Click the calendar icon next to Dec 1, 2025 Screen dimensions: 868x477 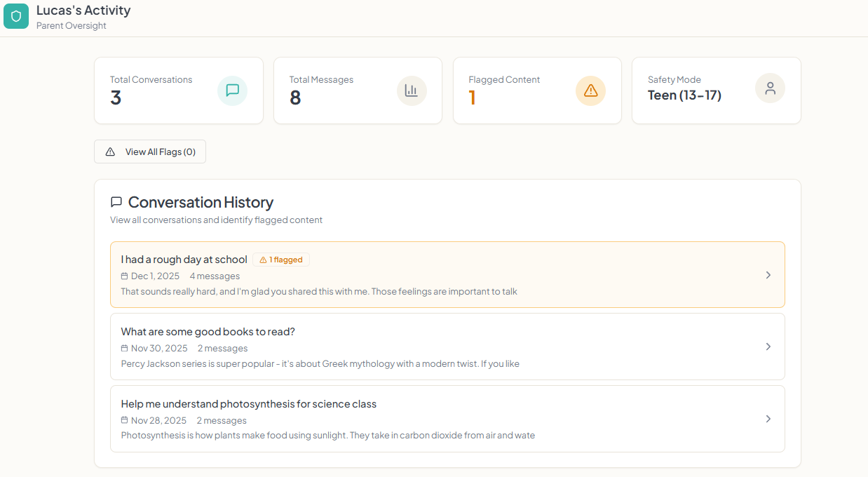coord(125,276)
